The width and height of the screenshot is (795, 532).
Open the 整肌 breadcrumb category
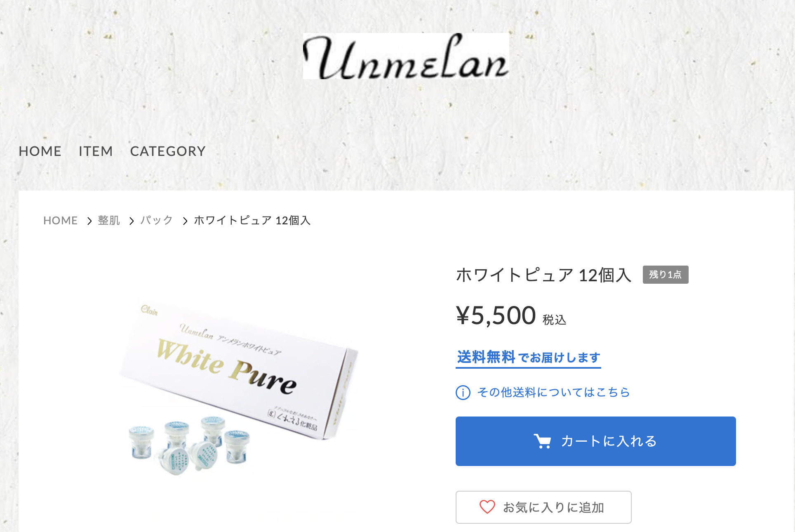coord(109,221)
